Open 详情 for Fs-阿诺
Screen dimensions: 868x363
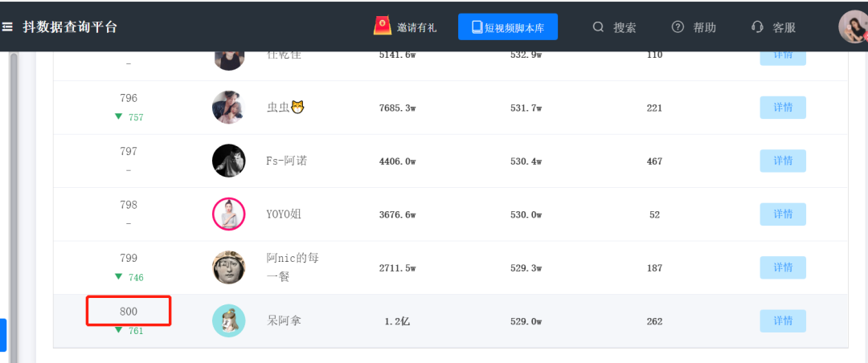(783, 161)
